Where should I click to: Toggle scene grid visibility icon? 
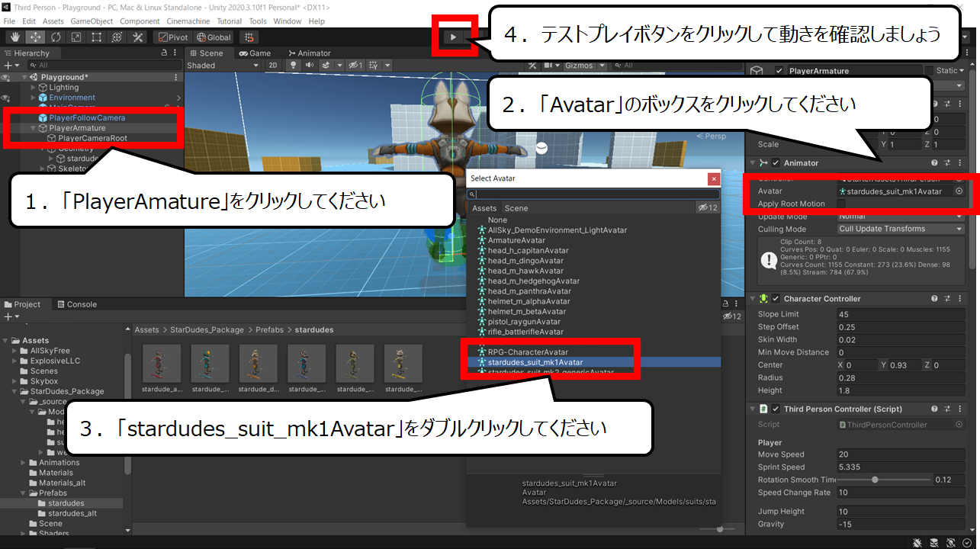[374, 66]
